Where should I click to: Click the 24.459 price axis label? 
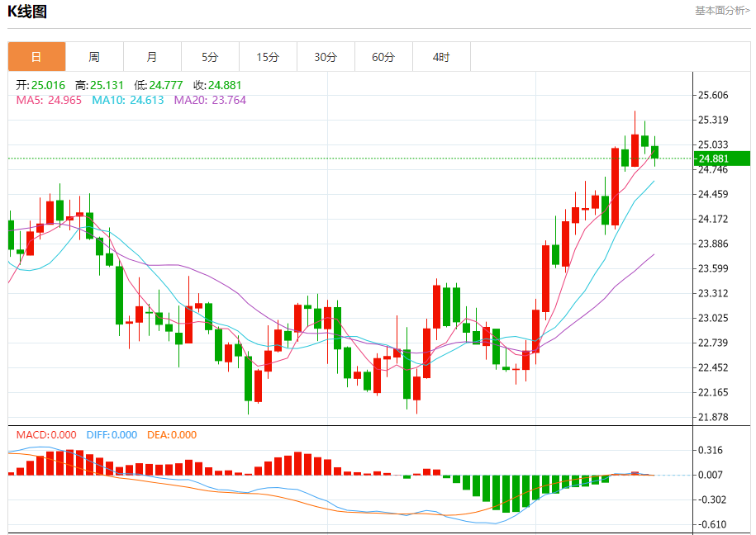[x=713, y=194]
